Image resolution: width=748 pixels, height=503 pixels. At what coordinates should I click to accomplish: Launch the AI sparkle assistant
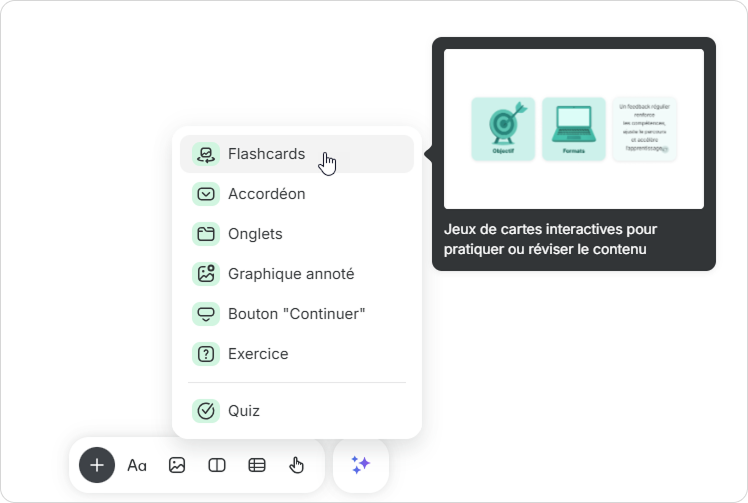[361, 465]
